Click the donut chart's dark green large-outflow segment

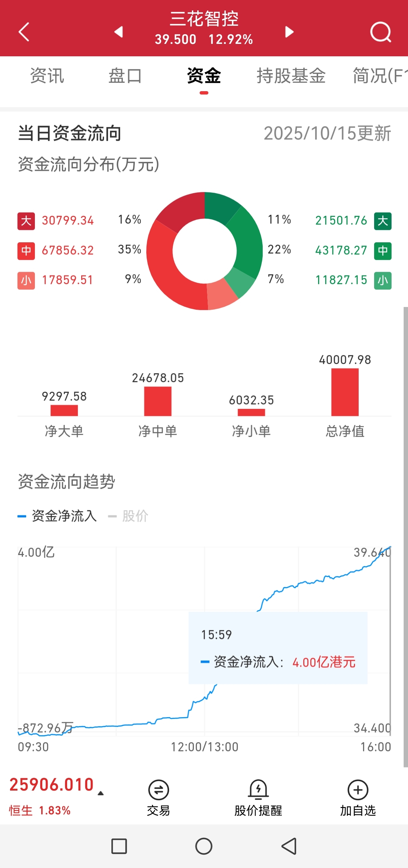pyautogui.click(x=220, y=207)
